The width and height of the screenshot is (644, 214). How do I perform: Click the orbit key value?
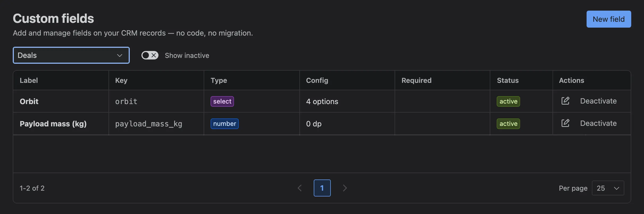point(126,101)
